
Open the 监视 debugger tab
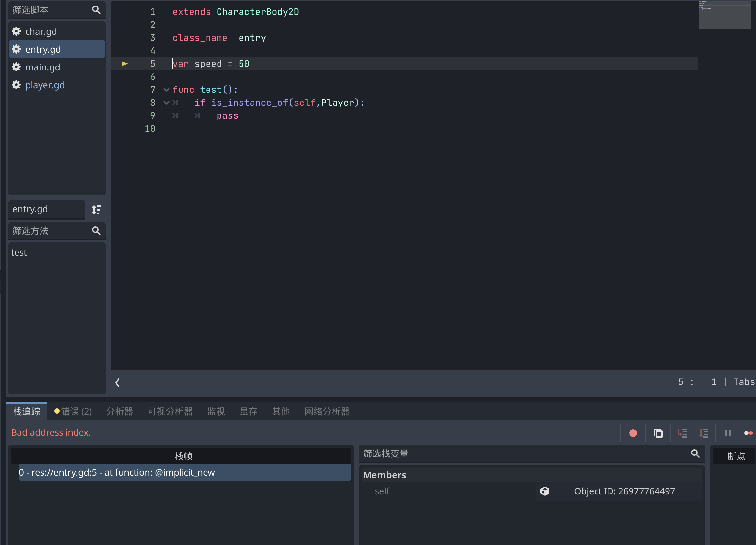point(216,411)
